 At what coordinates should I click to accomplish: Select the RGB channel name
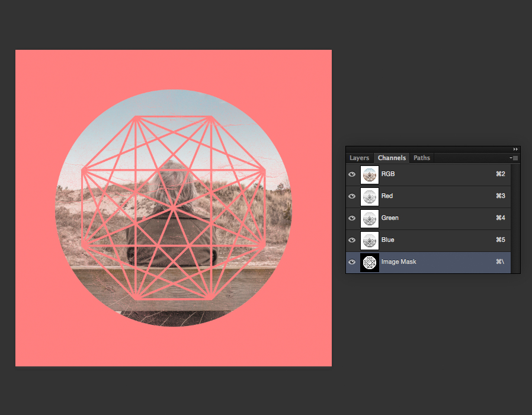(x=388, y=174)
